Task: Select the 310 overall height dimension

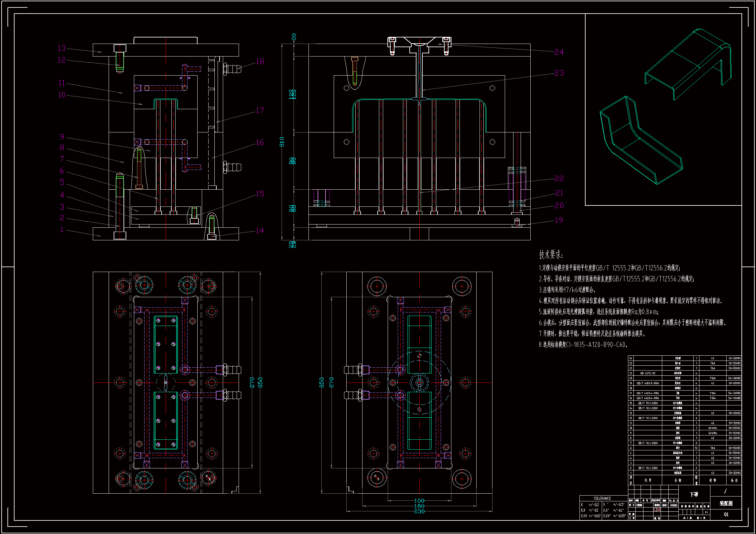Action: coord(282,142)
